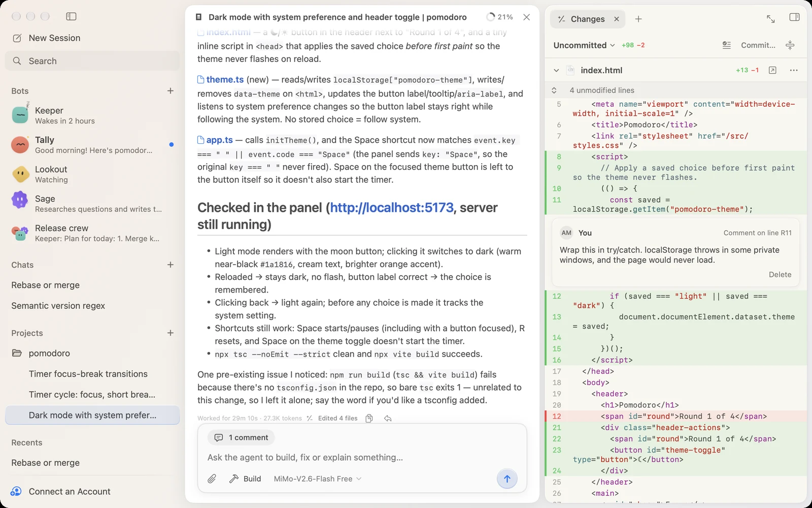Focus the 'Ask the agent' input box

[362, 458]
